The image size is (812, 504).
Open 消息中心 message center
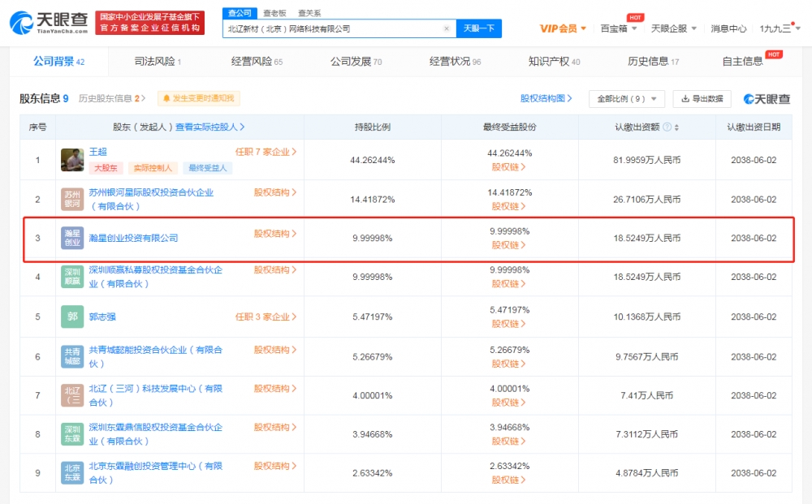click(x=728, y=28)
